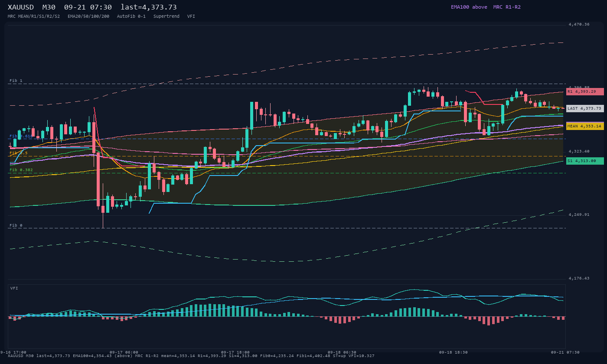The image size is (607, 364).
Task: Select the Fib 0.5 level label
Action: point(19,153)
